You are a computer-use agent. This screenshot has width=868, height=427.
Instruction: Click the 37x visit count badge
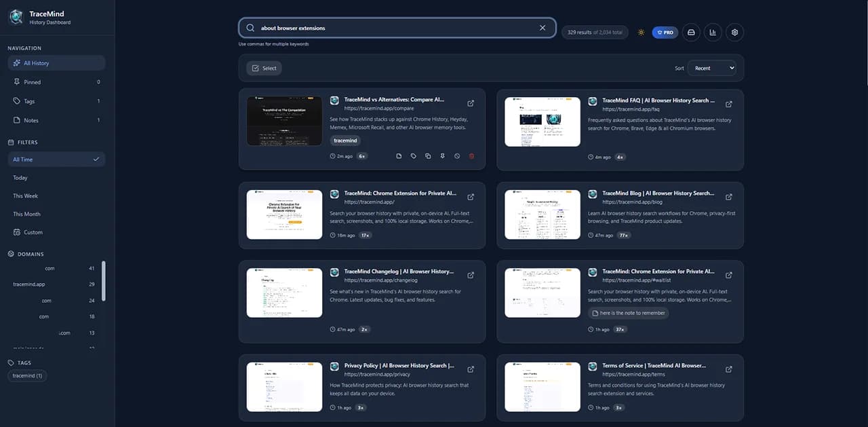point(619,329)
